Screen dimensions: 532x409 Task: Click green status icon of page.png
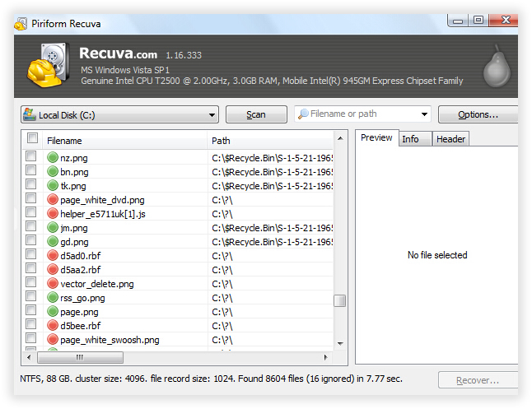click(53, 311)
